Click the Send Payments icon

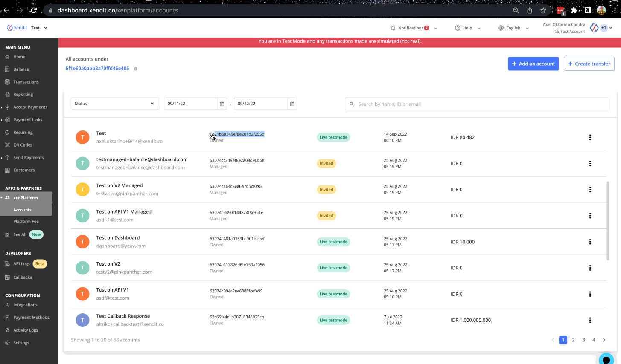[x=7, y=157]
